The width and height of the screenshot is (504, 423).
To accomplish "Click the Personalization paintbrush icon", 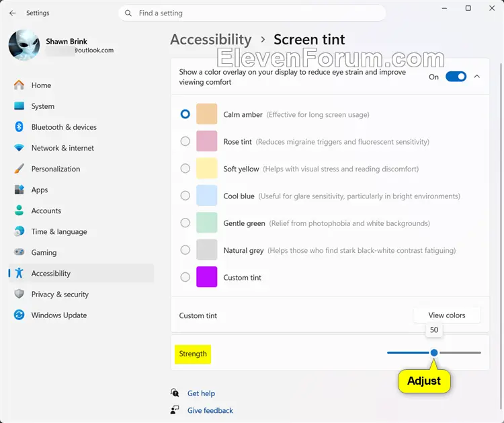I will (19, 169).
